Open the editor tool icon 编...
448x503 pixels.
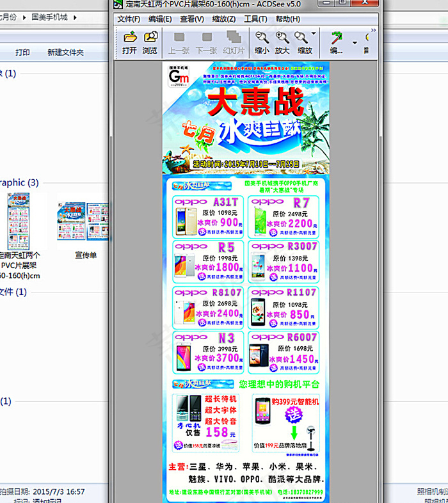tap(337, 42)
